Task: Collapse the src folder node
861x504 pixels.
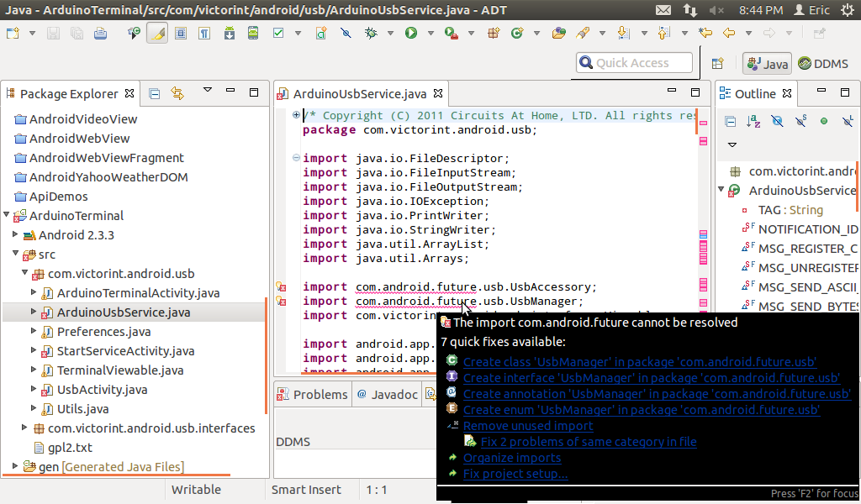Action: [14, 254]
